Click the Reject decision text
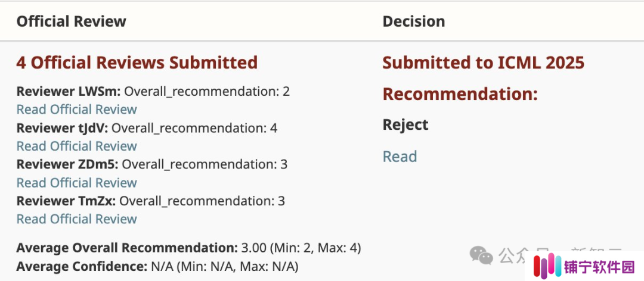The height and width of the screenshot is (281, 644). (x=405, y=124)
